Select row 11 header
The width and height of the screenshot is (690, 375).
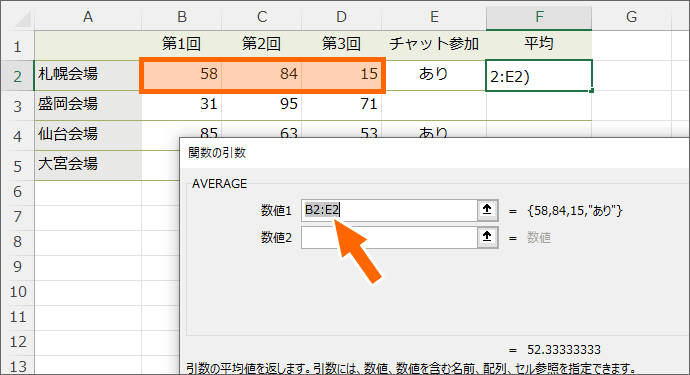[18, 317]
